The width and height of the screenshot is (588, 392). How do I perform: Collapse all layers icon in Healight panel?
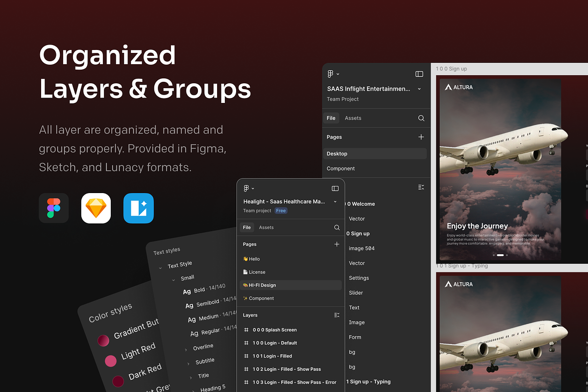(x=337, y=315)
